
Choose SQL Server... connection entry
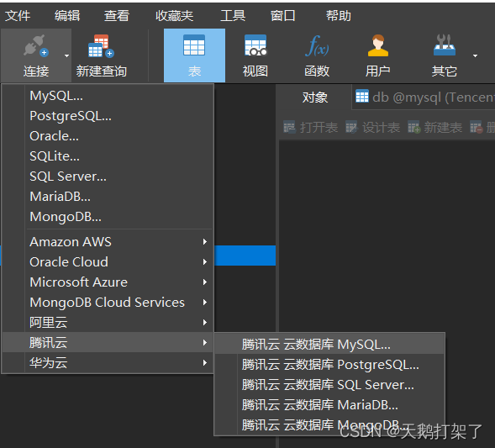point(108,177)
